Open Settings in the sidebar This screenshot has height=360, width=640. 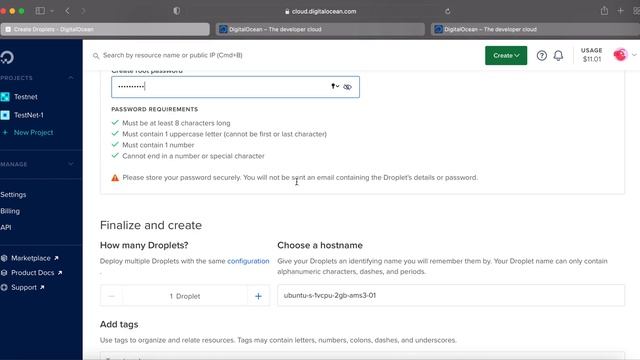pyautogui.click(x=13, y=195)
